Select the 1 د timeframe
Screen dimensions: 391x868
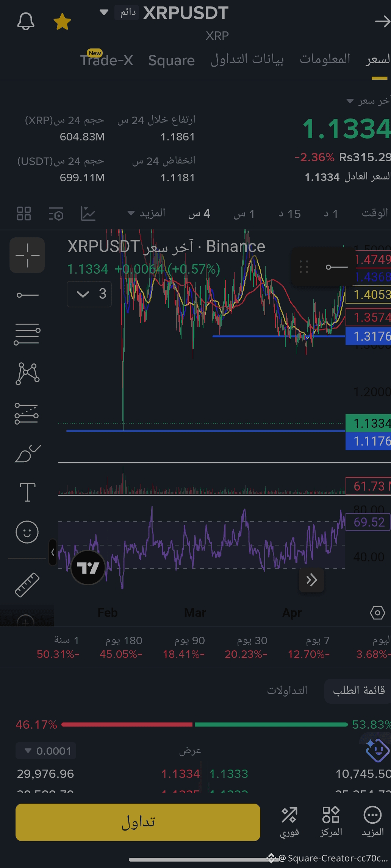click(x=331, y=214)
